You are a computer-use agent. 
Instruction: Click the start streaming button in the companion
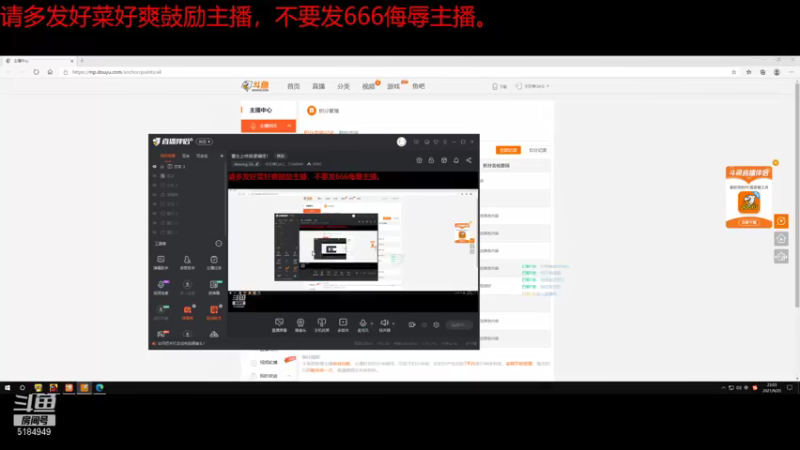point(459,324)
